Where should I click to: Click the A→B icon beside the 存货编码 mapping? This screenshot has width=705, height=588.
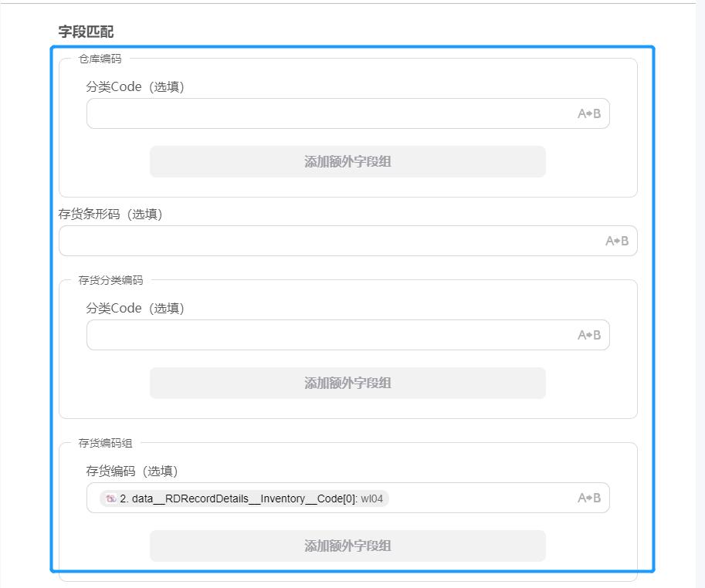(589, 498)
